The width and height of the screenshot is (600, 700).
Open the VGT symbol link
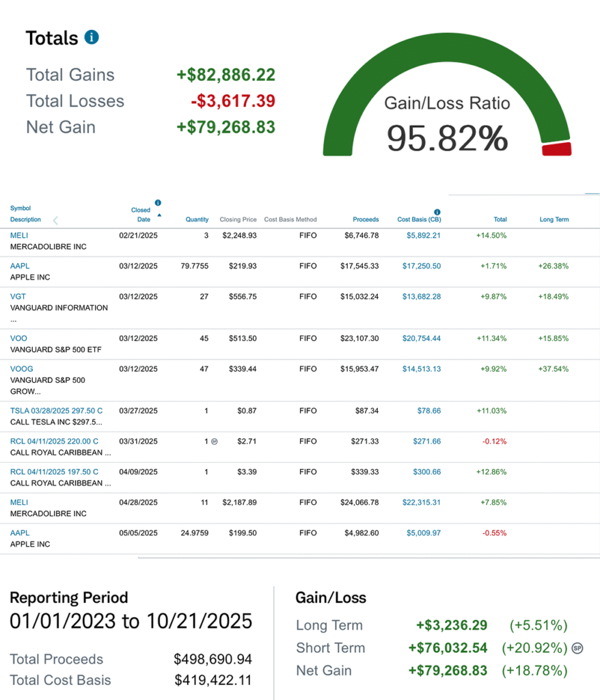pos(18,297)
